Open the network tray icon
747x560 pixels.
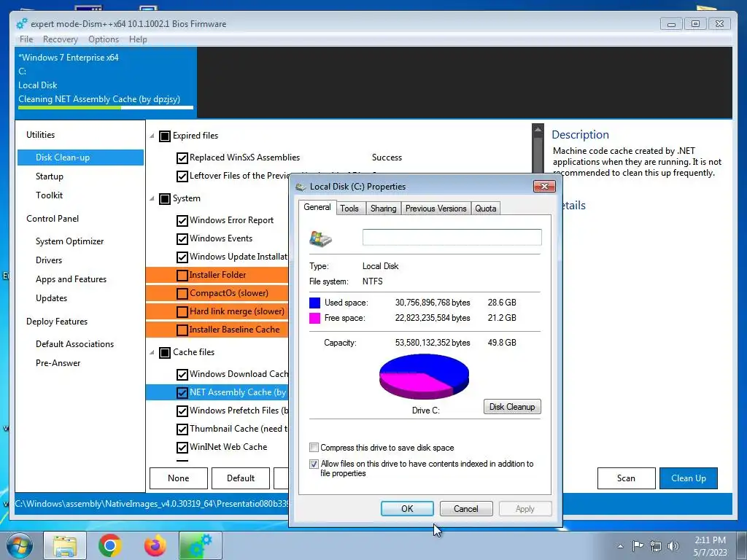click(656, 546)
